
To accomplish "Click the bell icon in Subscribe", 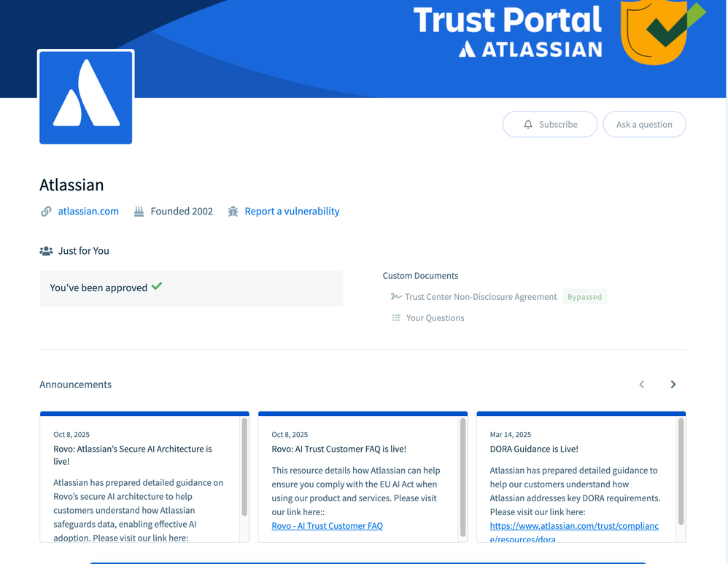I will (528, 124).
